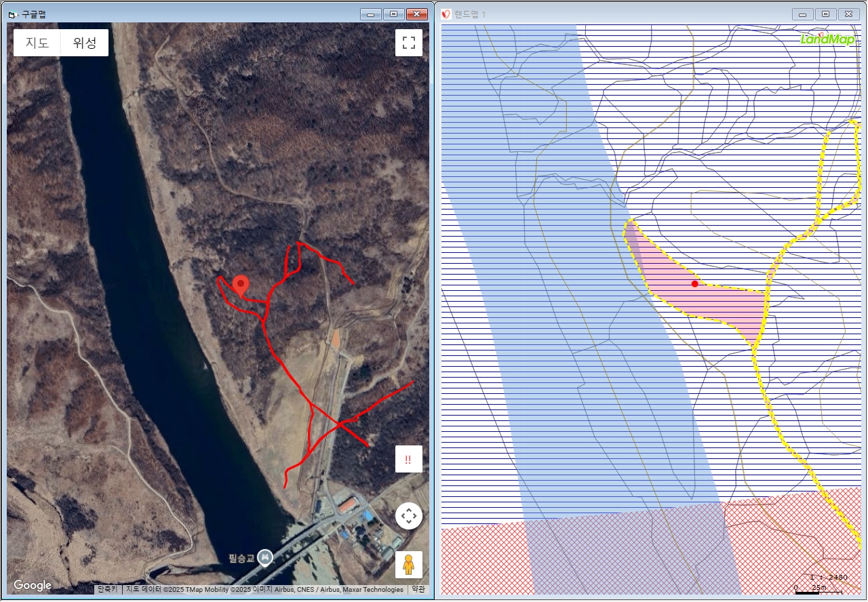The image size is (868, 602).
Task: Open the 단축키 keyboard shortcuts link
Action: [x=106, y=589]
